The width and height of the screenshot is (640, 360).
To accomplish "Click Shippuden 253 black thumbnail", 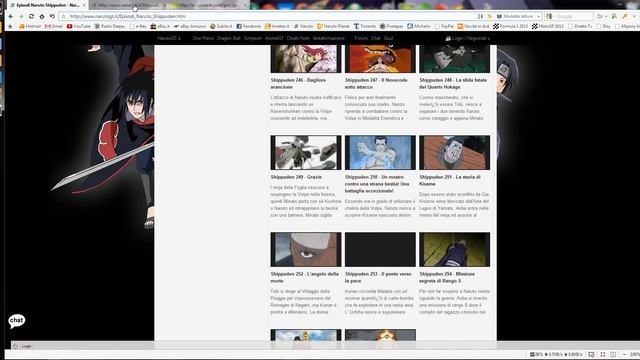I will (380, 250).
